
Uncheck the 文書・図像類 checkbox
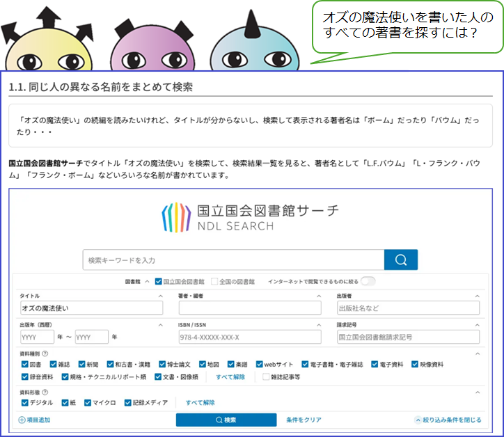click(x=157, y=376)
